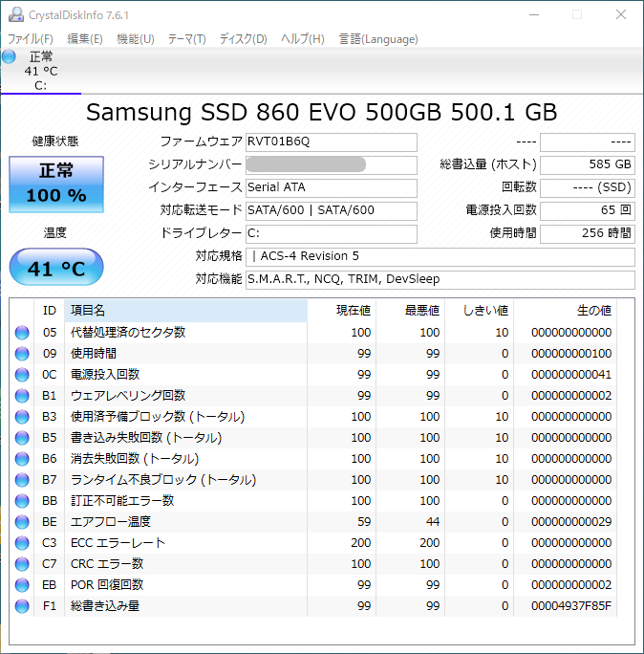Click status orb for row BE エアフロー温度
The image size is (644, 654).
click(22, 522)
